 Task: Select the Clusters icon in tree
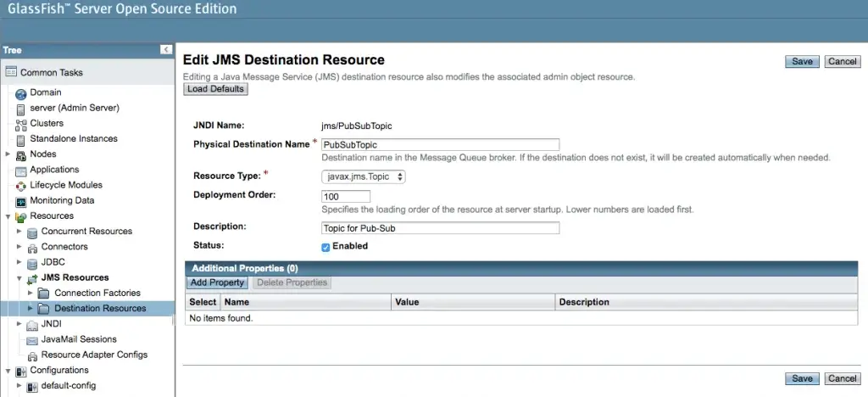pyautogui.click(x=21, y=125)
